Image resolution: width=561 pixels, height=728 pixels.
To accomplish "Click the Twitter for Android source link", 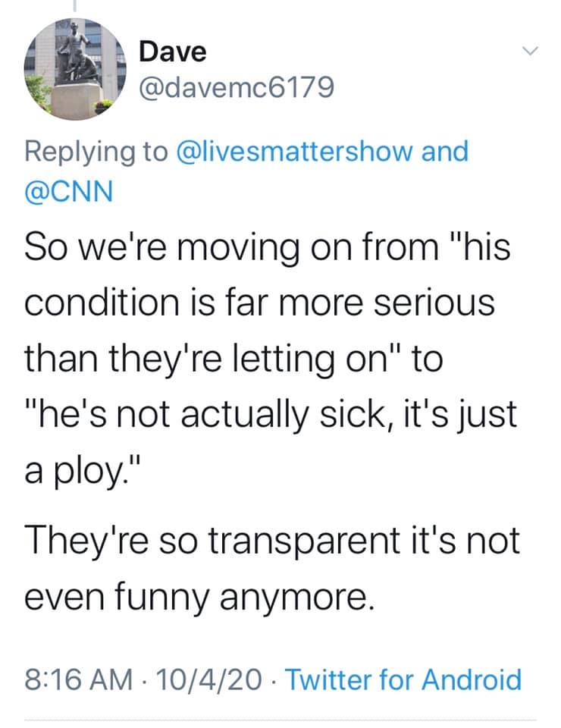I will [403, 679].
